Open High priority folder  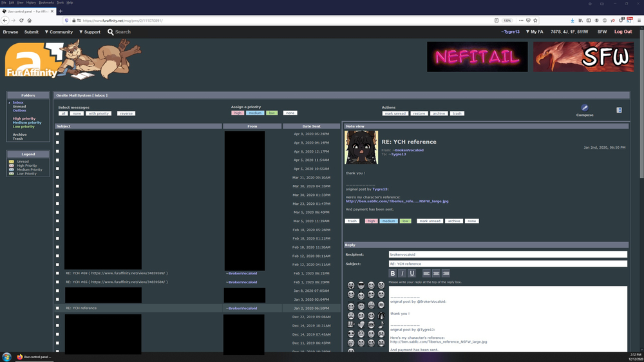pos(24,119)
